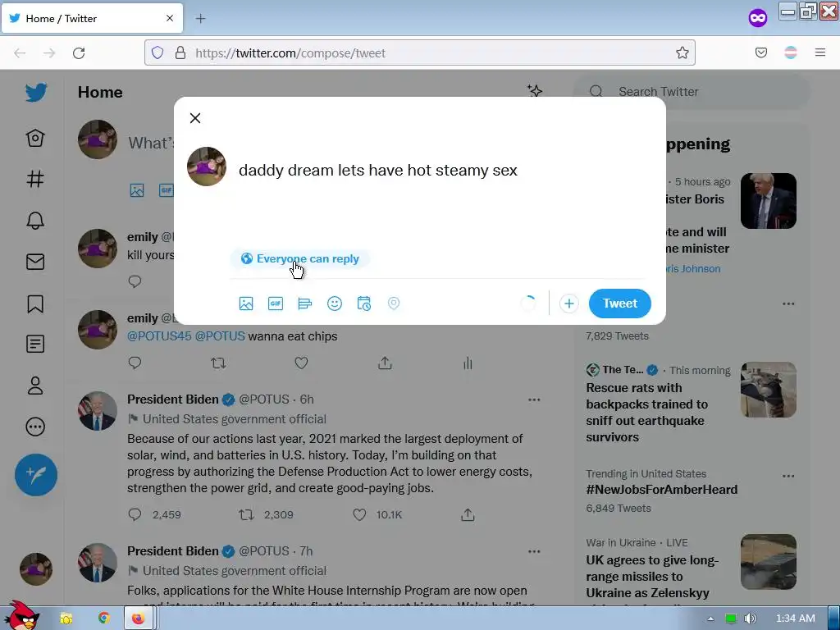Click the volume icon in system tray

(x=750, y=619)
